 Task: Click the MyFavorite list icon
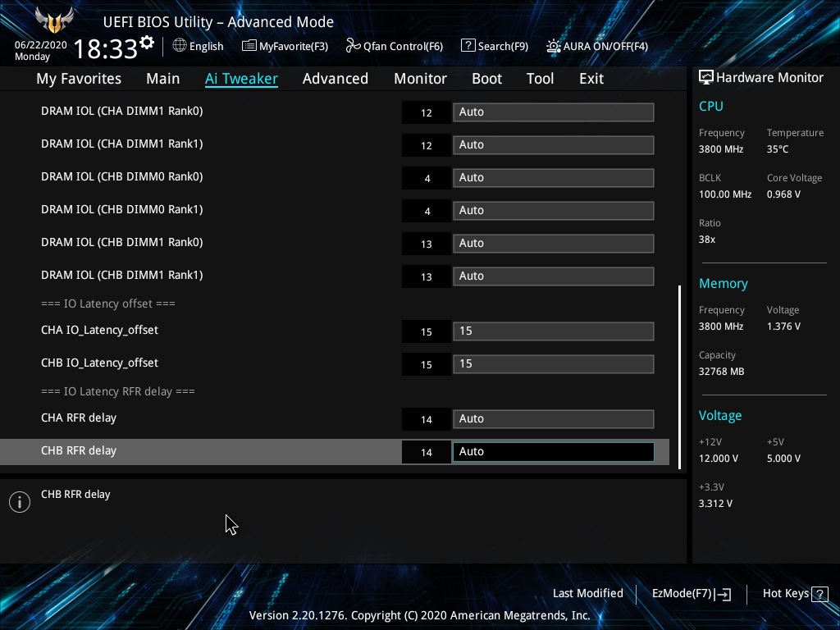click(x=249, y=46)
